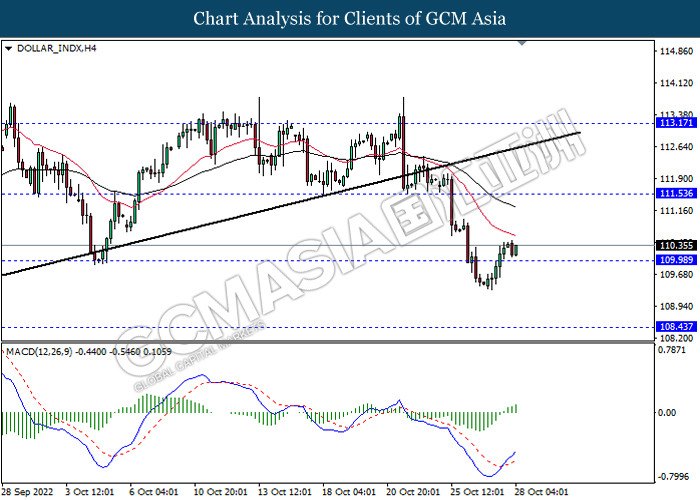This screenshot has height=500, width=700.
Task: Select the red moving average line end
Action: 514,235
